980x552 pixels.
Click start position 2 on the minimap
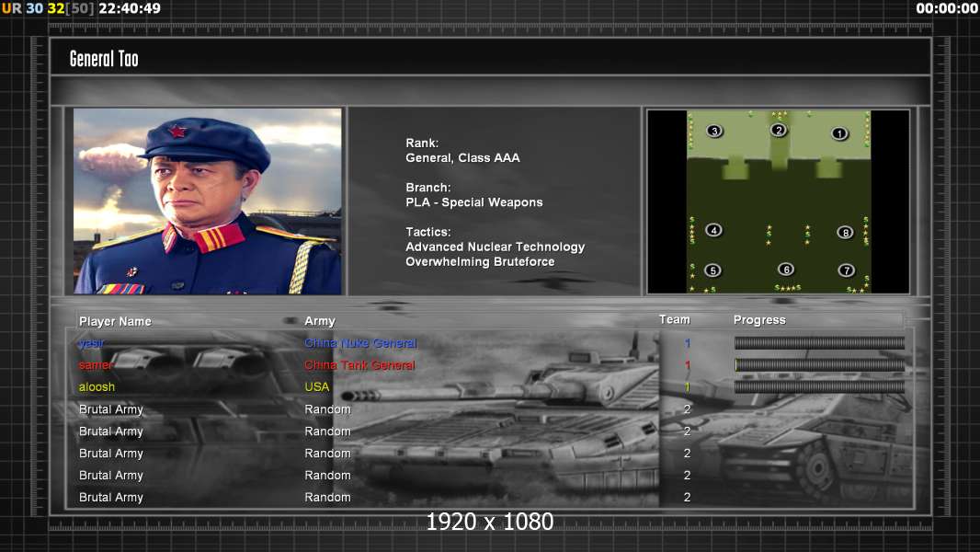point(778,130)
